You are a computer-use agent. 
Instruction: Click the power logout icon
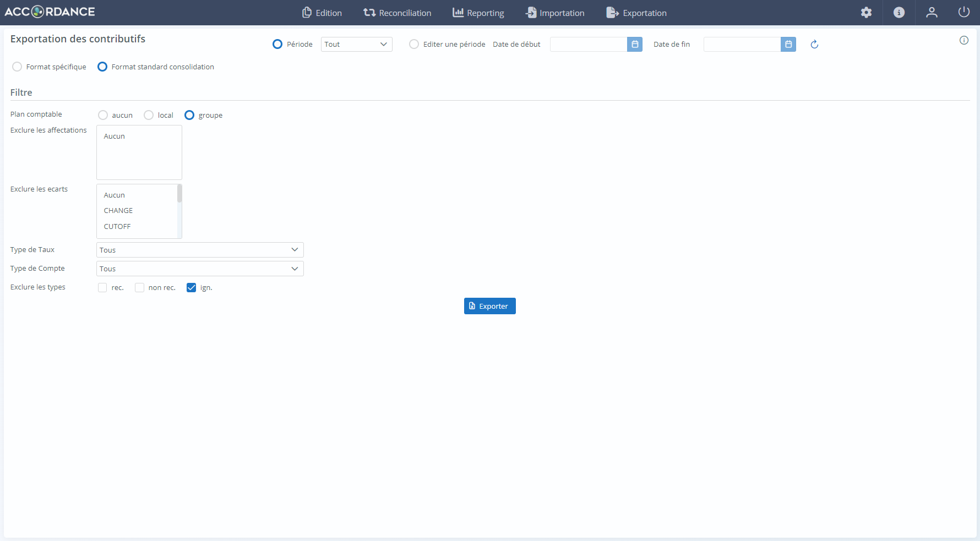[964, 12]
